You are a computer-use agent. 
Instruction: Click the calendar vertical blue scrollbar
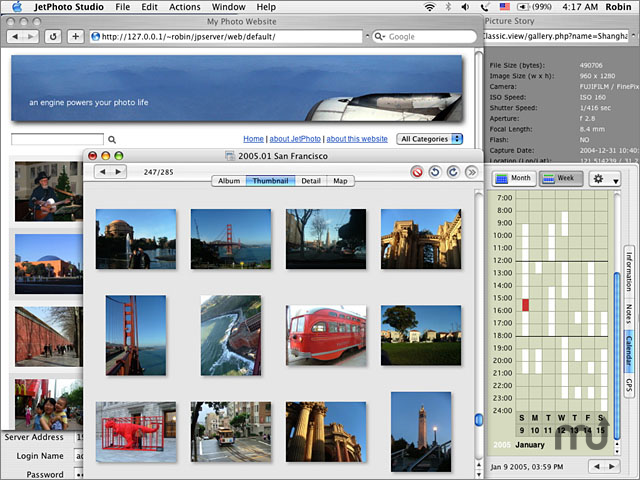(617, 355)
